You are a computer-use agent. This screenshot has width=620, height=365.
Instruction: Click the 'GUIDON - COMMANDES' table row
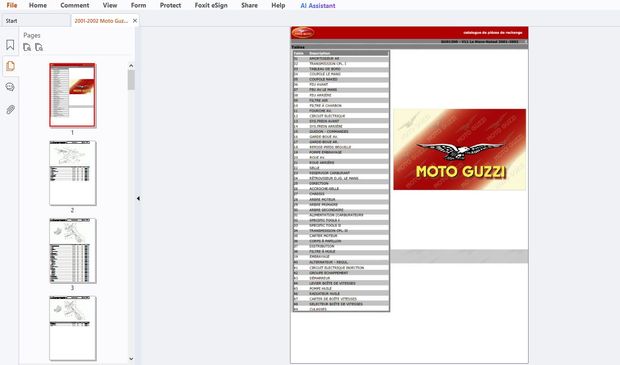click(341, 131)
